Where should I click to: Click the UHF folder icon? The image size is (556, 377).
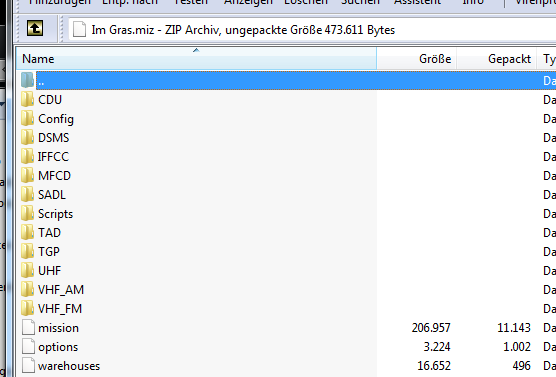[27, 271]
